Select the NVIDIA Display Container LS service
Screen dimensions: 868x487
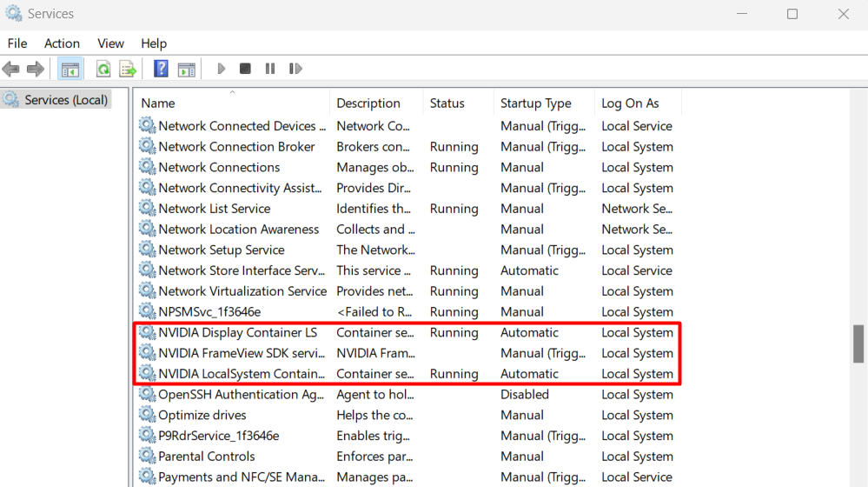coord(237,333)
